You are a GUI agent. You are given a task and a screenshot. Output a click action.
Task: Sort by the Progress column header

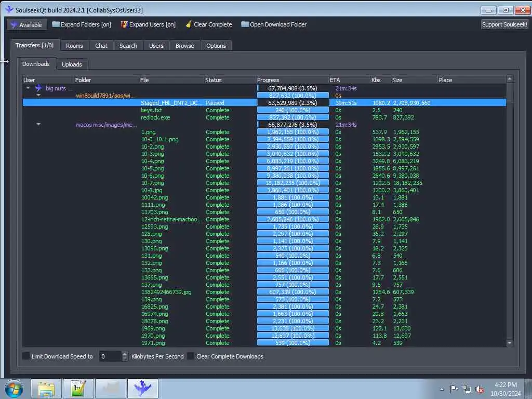tap(292, 80)
